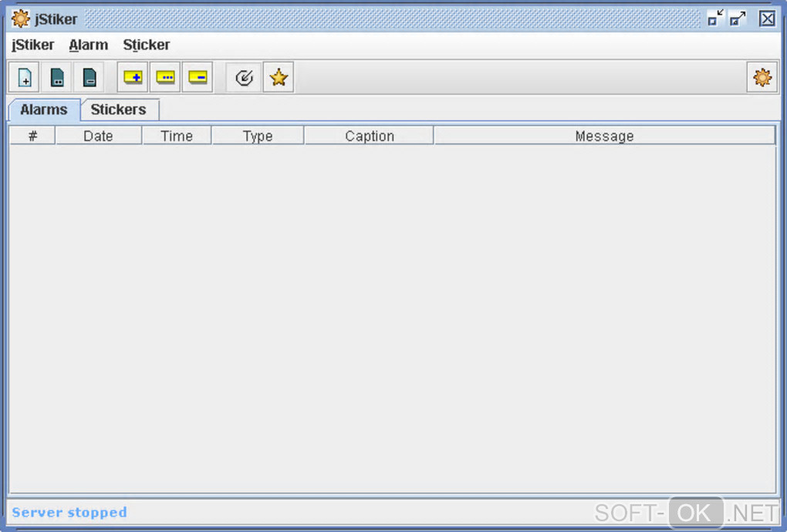Viewport: 787px width, 532px height.
Task: Switch to the Stickers tab
Action: point(119,109)
